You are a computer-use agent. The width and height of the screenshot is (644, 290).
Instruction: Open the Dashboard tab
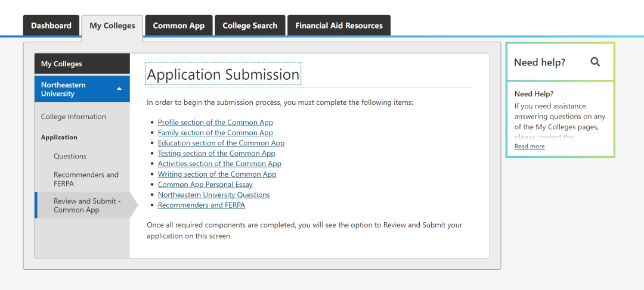click(51, 26)
